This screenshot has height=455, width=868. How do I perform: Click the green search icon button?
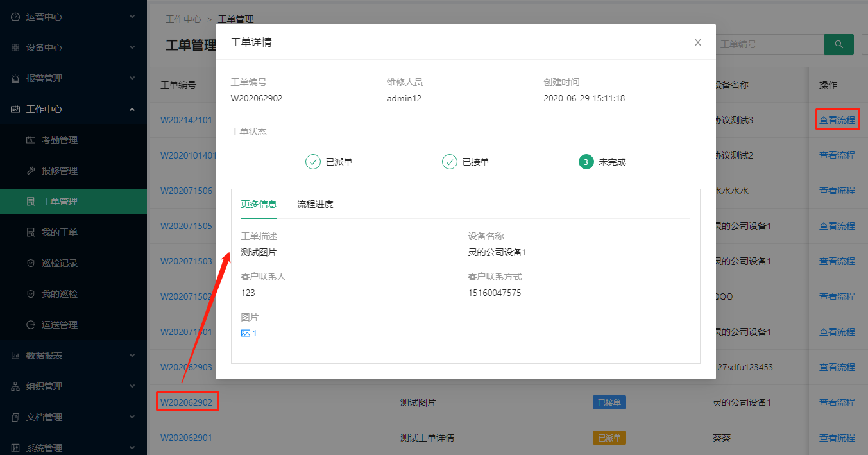point(838,44)
